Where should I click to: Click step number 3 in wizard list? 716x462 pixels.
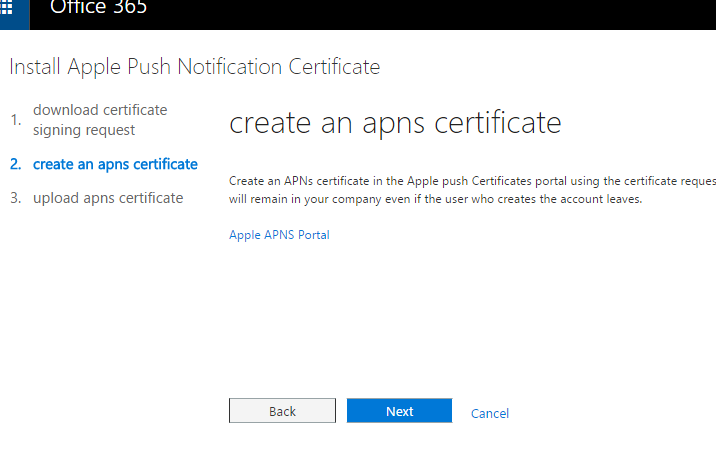(x=15, y=198)
